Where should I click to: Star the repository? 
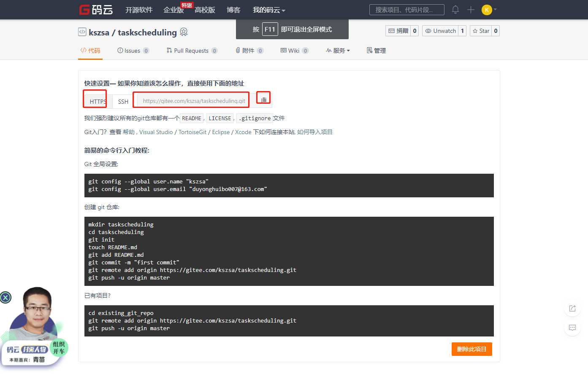[x=481, y=31]
